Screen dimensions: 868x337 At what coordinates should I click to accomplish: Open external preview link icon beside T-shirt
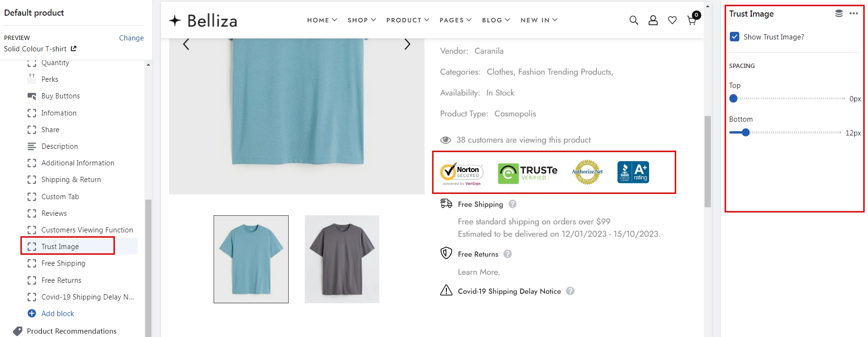point(74,48)
